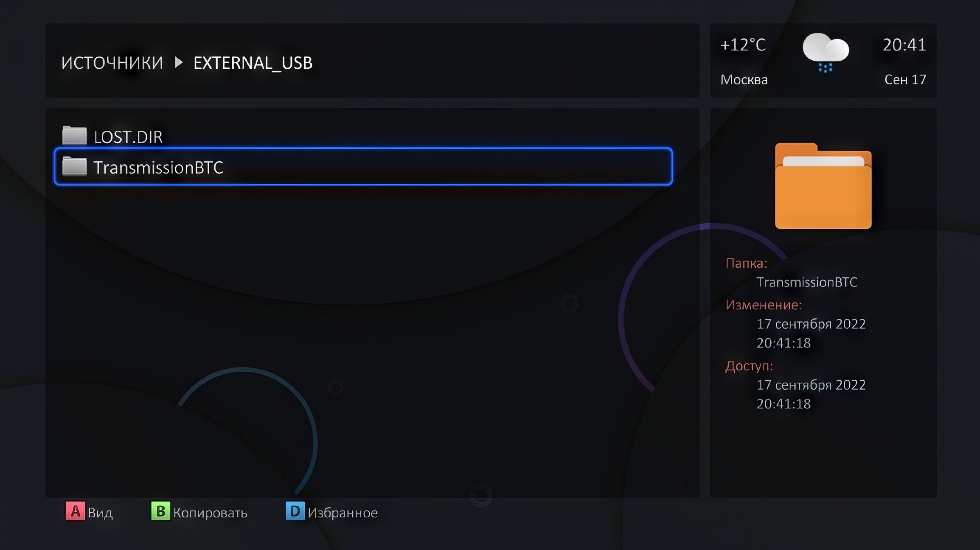Click the breadcrumb arrow after ИСТОЧНИКИ
Image resolution: width=980 pixels, height=550 pixels.
pyautogui.click(x=179, y=63)
